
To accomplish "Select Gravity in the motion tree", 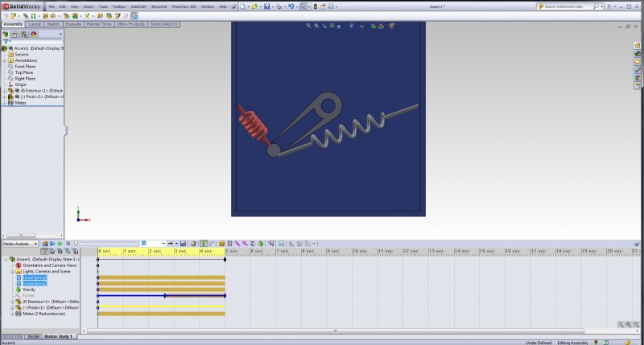I will tap(29, 290).
